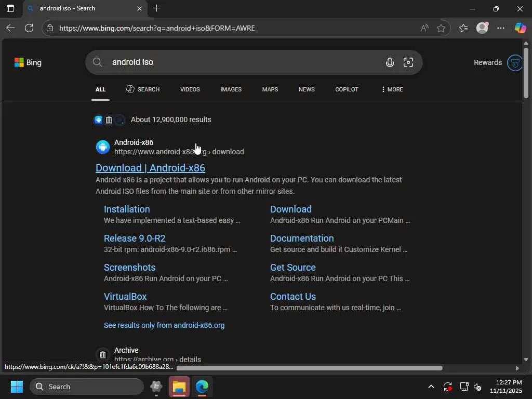Click the magnifier icon in search box
The image size is (532, 399).
pyautogui.click(x=97, y=62)
